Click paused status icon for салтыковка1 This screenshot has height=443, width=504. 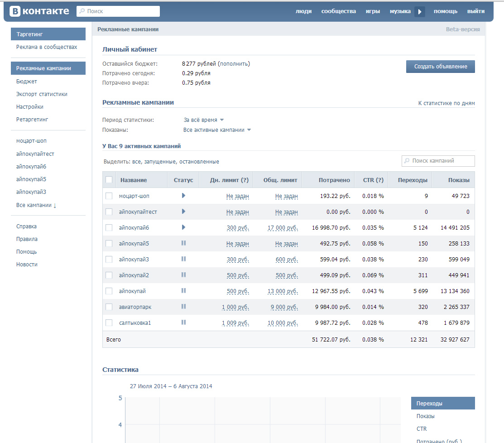pyautogui.click(x=183, y=322)
